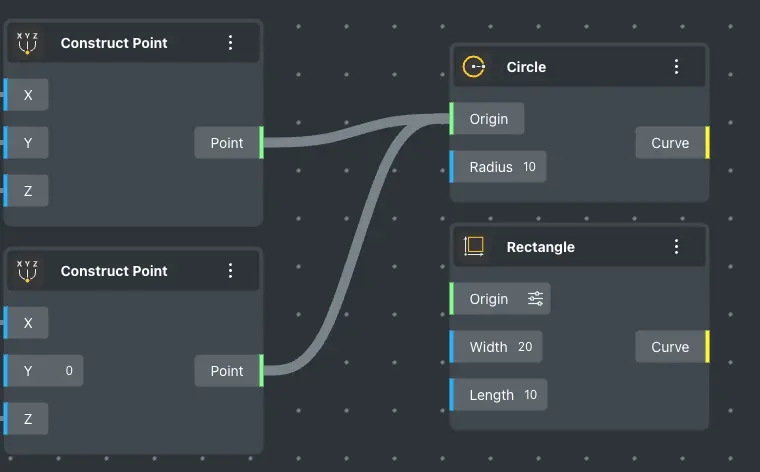Open the Circle node three-dot menu

tap(676, 67)
